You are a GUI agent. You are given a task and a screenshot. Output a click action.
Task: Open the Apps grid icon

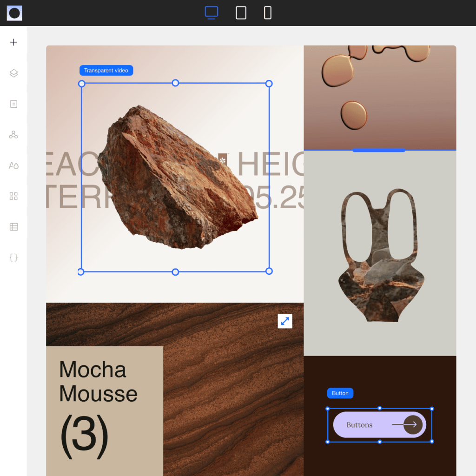coord(13,196)
